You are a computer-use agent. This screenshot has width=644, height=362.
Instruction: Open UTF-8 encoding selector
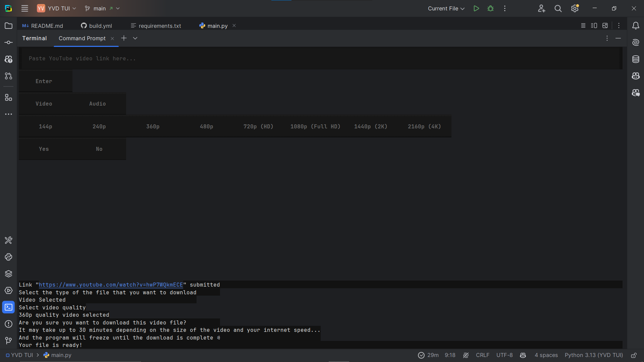504,355
